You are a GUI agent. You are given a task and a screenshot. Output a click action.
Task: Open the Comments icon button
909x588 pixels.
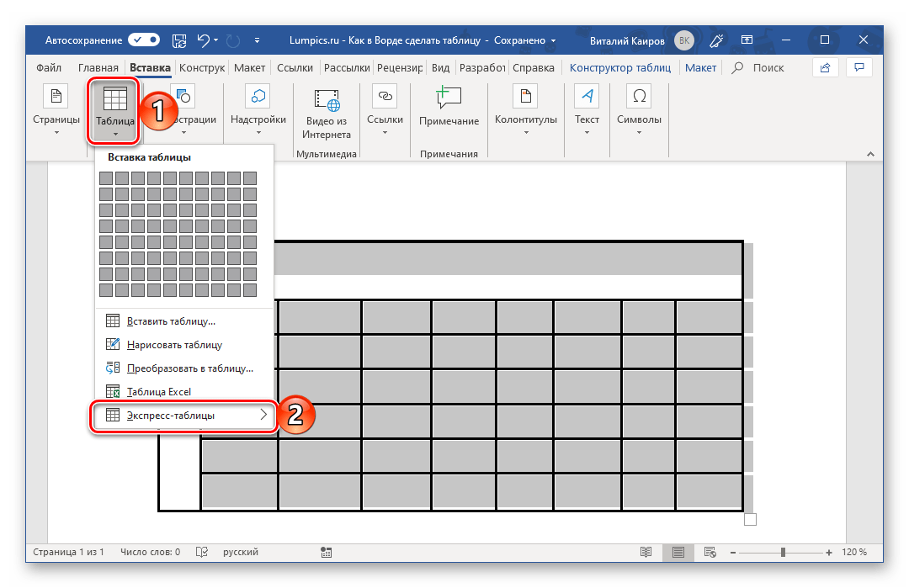point(859,68)
